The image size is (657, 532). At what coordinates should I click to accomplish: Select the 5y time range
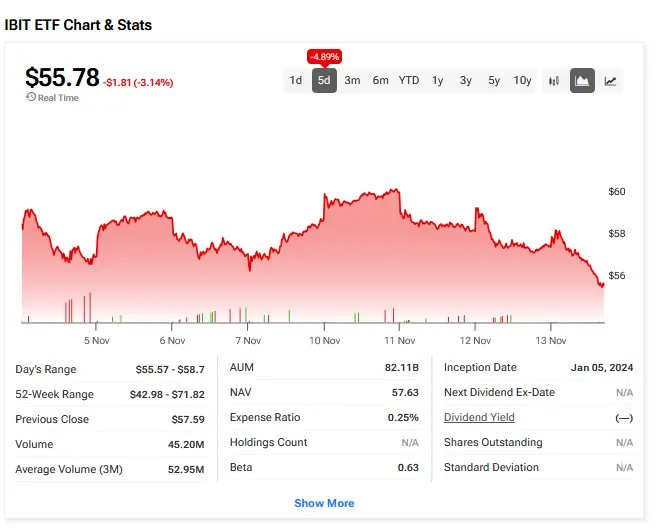tap(494, 81)
